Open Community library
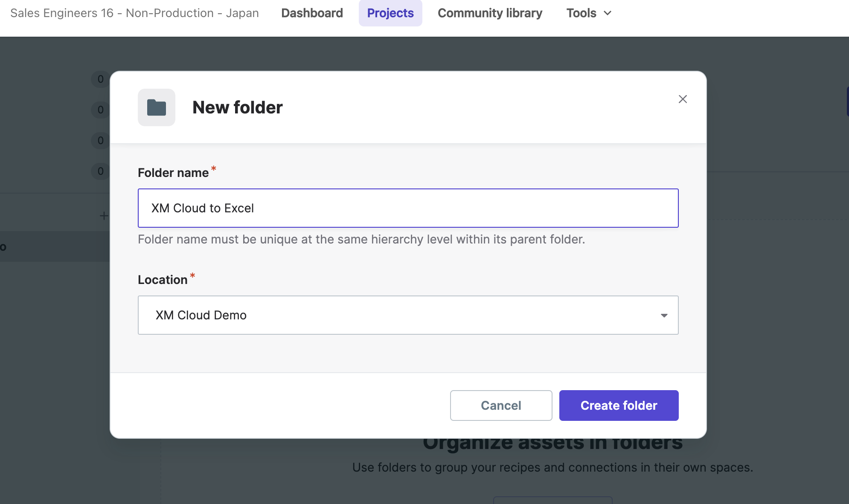The height and width of the screenshot is (504, 849). (490, 13)
